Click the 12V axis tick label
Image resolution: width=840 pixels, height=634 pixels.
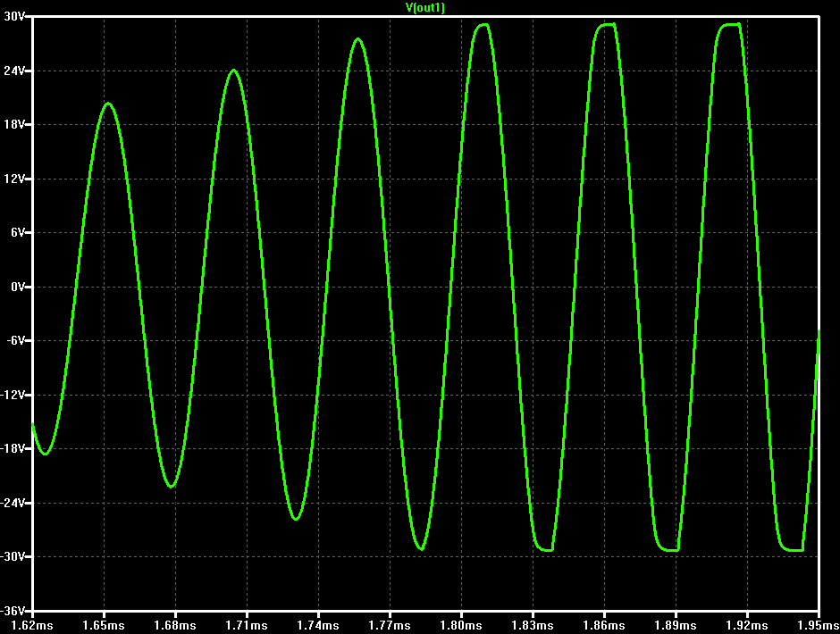(x=14, y=179)
